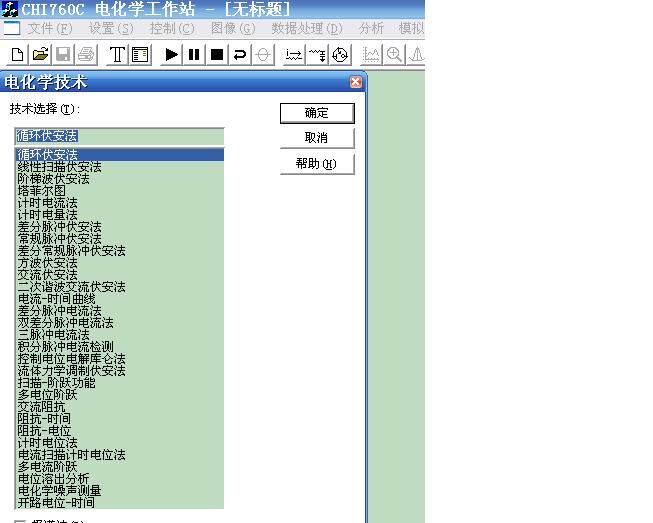Open the 数据处理(D) menu

click(x=307, y=28)
